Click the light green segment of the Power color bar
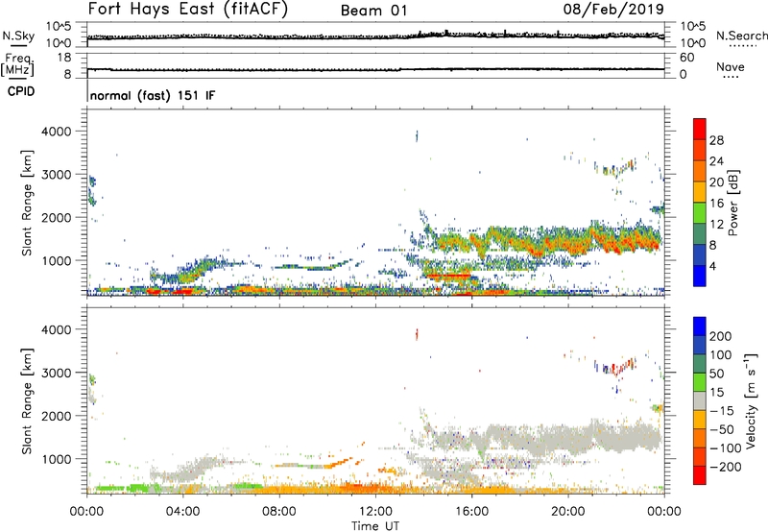The height and width of the screenshot is (532, 768). pyautogui.click(x=700, y=212)
